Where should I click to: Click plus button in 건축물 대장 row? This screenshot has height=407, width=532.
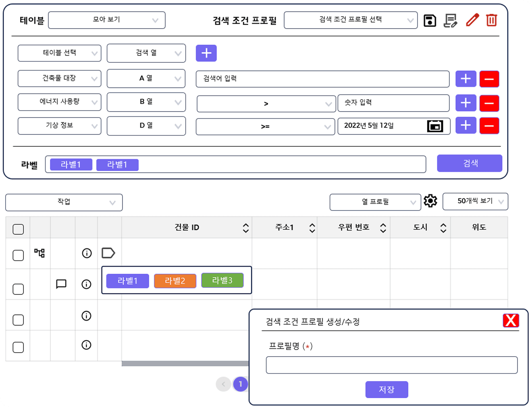click(x=466, y=79)
